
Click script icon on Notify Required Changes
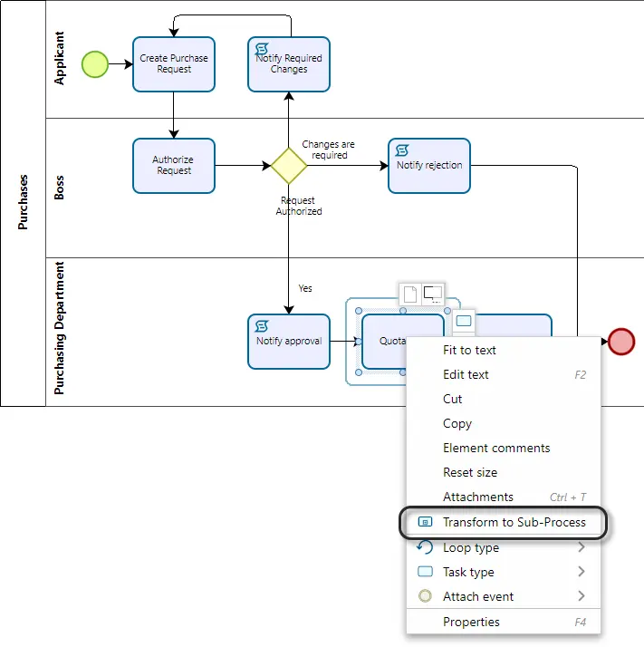tap(262, 49)
